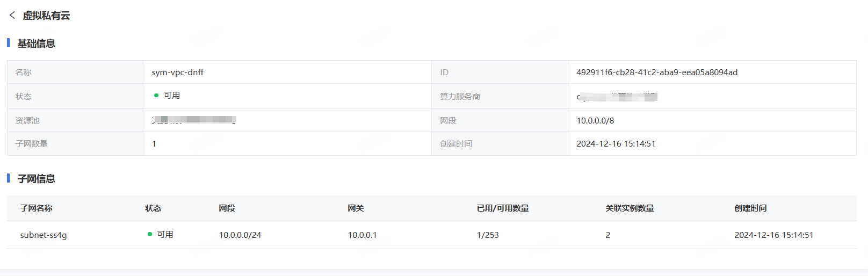Click the 1/253 usage value
The height and width of the screenshot is (276, 868).
click(x=488, y=235)
